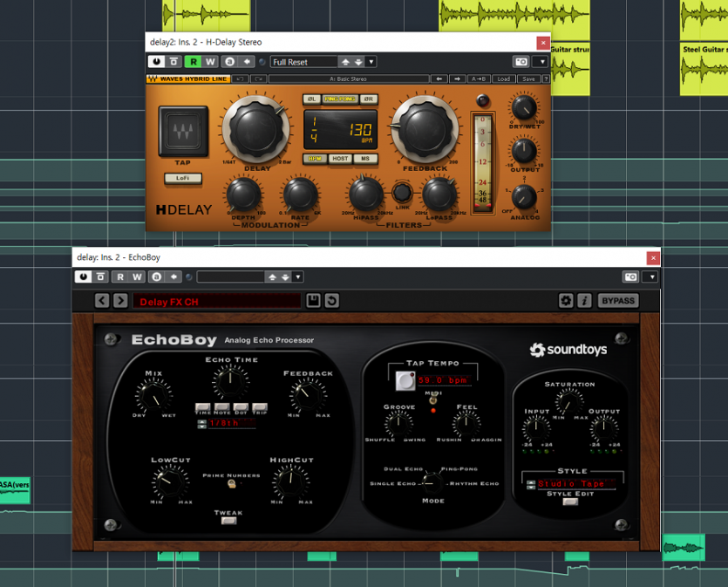728x587 pixels.
Task: Enable Write automation (W) on H-Delay
Action: pos(210,62)
